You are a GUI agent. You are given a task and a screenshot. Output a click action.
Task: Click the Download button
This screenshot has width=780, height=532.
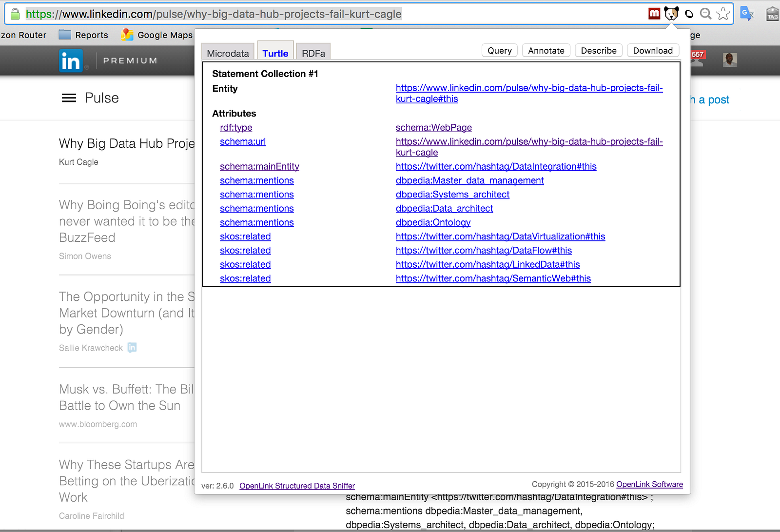[x=652, y=51]
